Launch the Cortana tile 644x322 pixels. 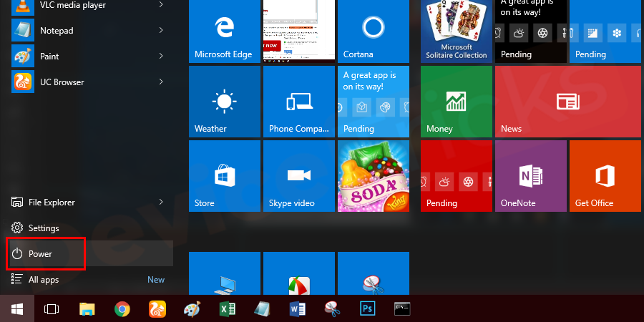[374, 31]
